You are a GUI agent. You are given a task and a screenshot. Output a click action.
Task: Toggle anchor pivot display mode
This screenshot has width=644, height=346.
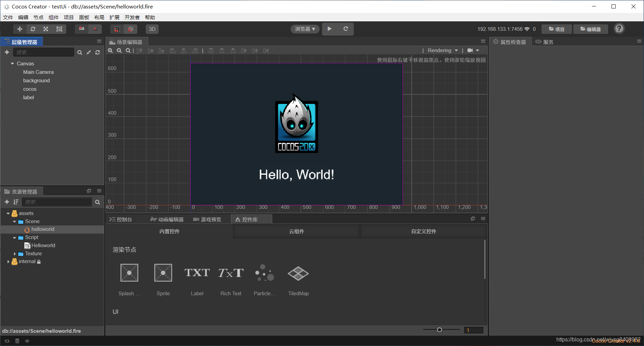(81, 29)
